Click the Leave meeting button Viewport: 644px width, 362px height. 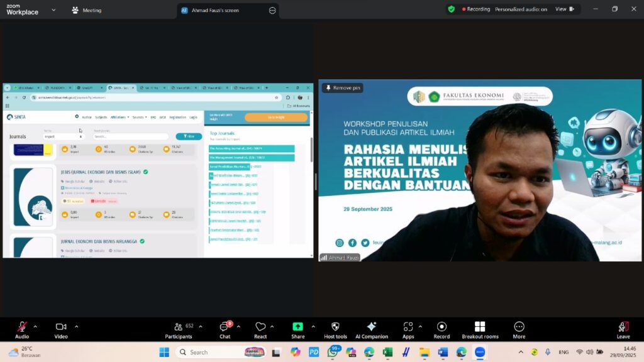point(623,327)
